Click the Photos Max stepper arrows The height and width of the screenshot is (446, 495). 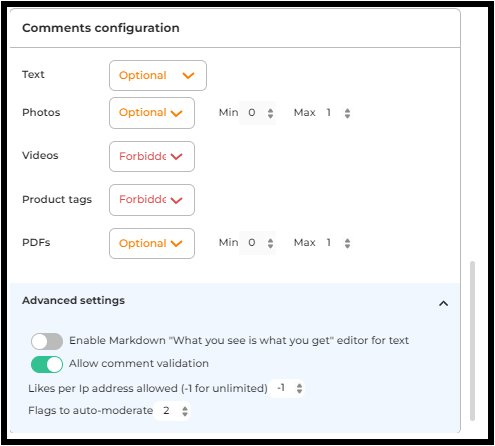(347, 113)
